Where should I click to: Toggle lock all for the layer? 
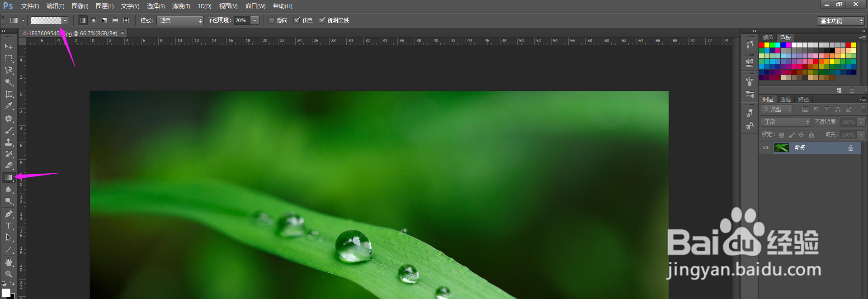coord(811,135)
